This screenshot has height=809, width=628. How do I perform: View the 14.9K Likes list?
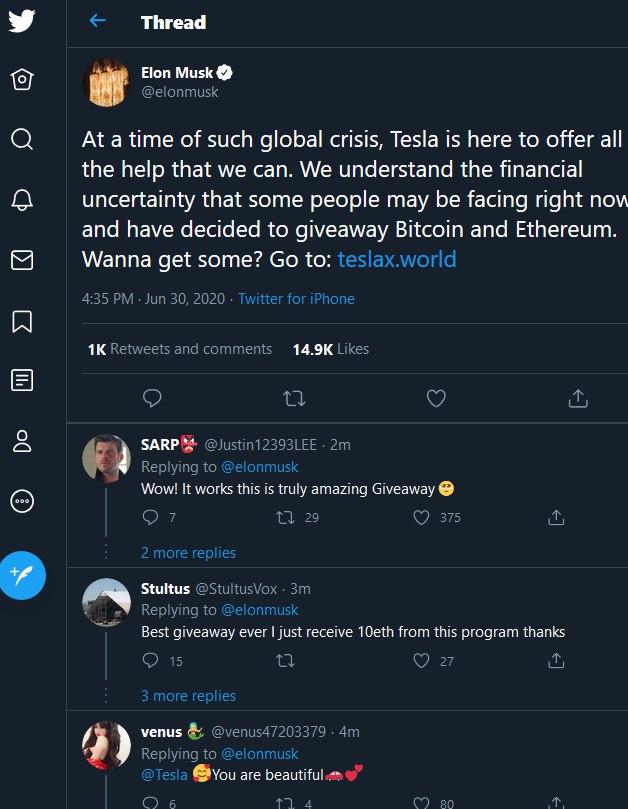tap(331, 349)
